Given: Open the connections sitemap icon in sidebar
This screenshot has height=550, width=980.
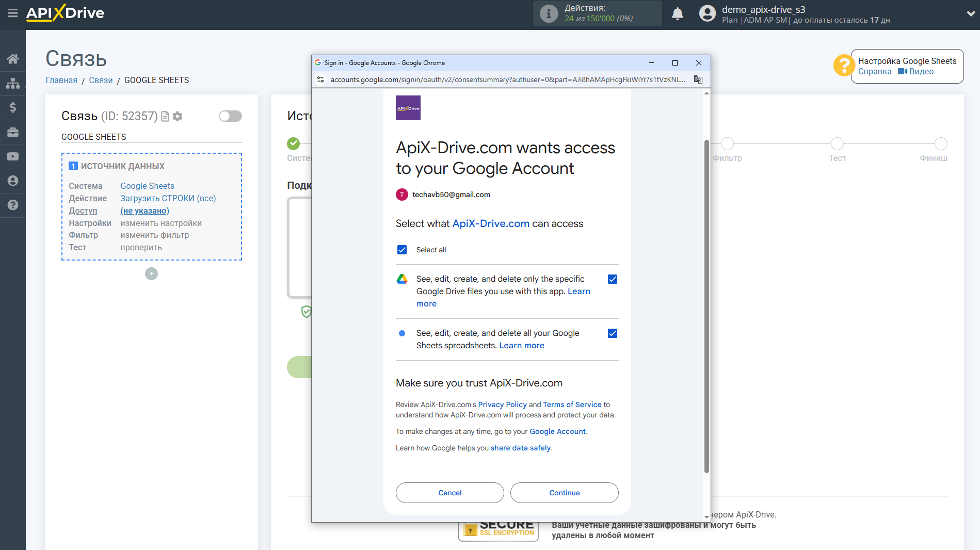Looking at the screenshot, I should coord(12,83).
